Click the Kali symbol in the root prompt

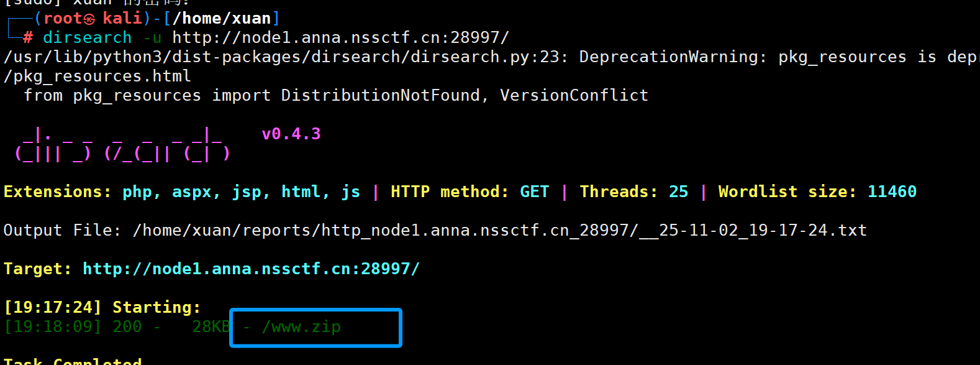coord(89,19)
